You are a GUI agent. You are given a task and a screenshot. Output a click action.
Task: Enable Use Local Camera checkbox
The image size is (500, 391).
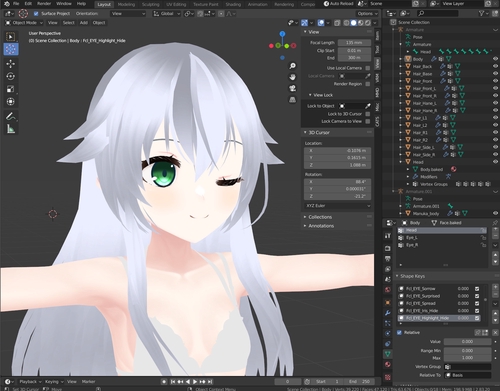(x=368, y=68)
